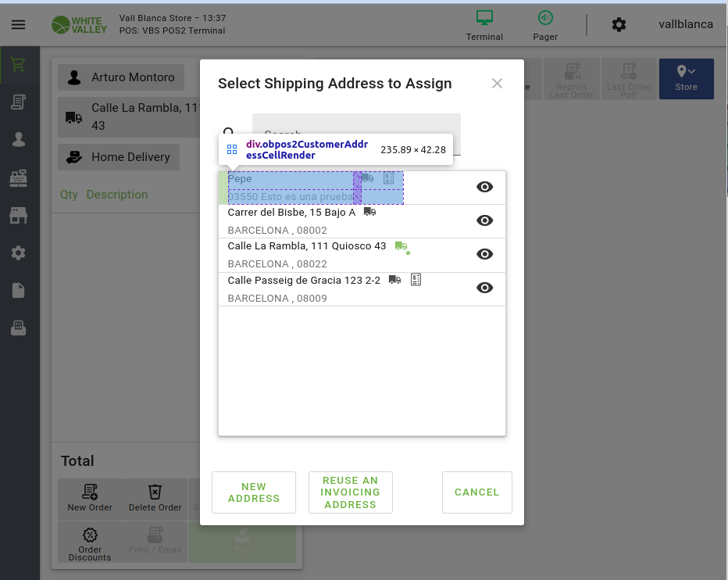View details of Passeig de Gracia address

[484, 288]
